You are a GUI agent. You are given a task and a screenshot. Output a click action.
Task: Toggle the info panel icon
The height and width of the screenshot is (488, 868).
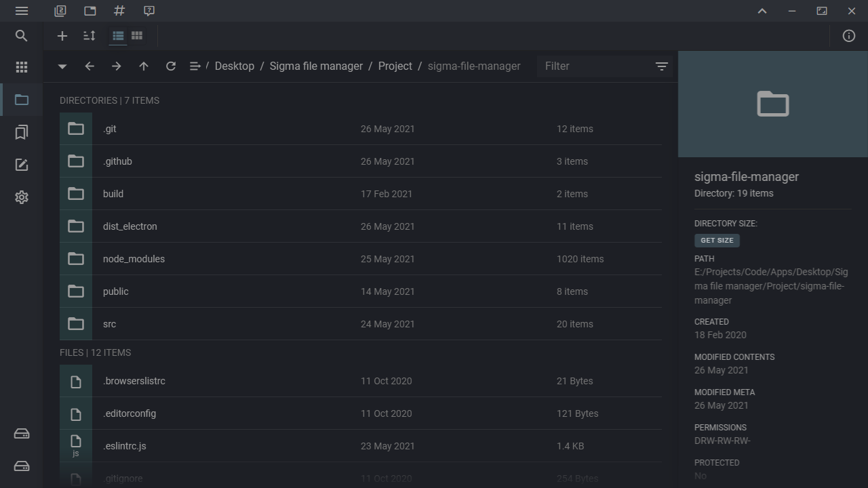[x=849, y=36]
